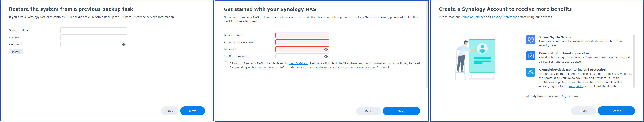Click the Secure SignIn Service shield icon
Screen dimensions: 644x122
[x=530, y=40]
